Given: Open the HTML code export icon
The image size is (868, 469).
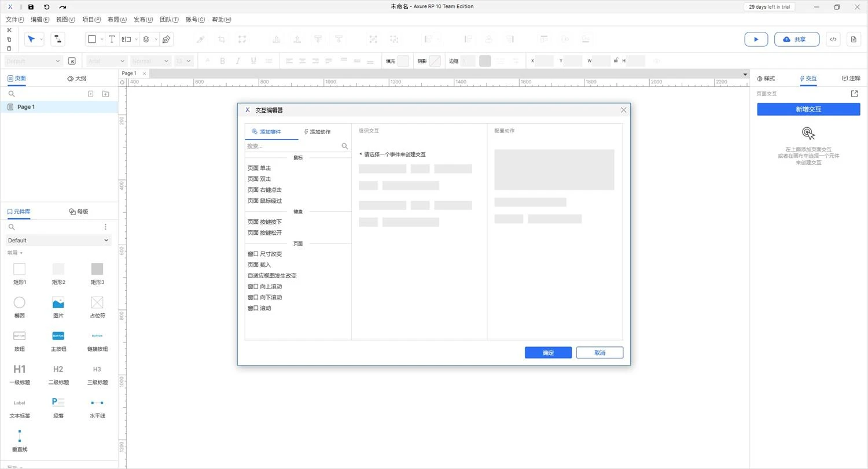Looking at the screenshot, I should [x=833, y=39].
